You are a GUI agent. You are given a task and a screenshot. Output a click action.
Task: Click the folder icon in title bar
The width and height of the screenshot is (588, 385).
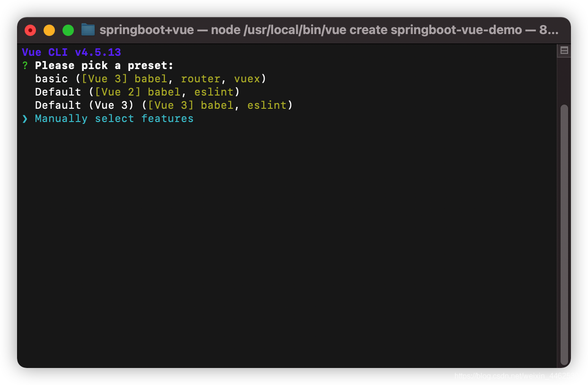(x=88, y=30)
